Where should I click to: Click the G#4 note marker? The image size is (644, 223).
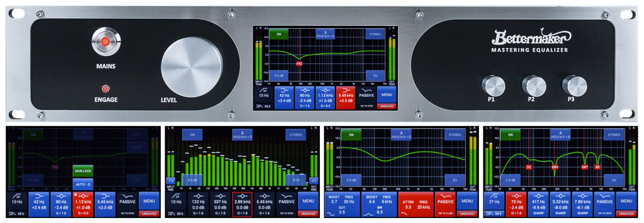coord(555,167)
